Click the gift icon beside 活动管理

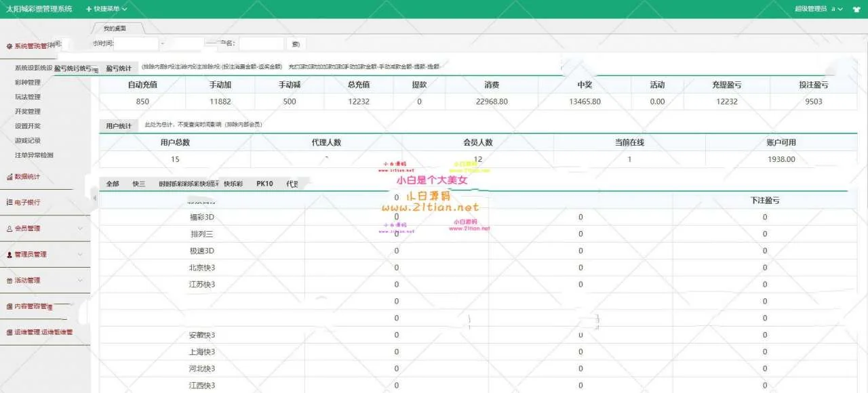pyautogui.click(x=9, y=281)
